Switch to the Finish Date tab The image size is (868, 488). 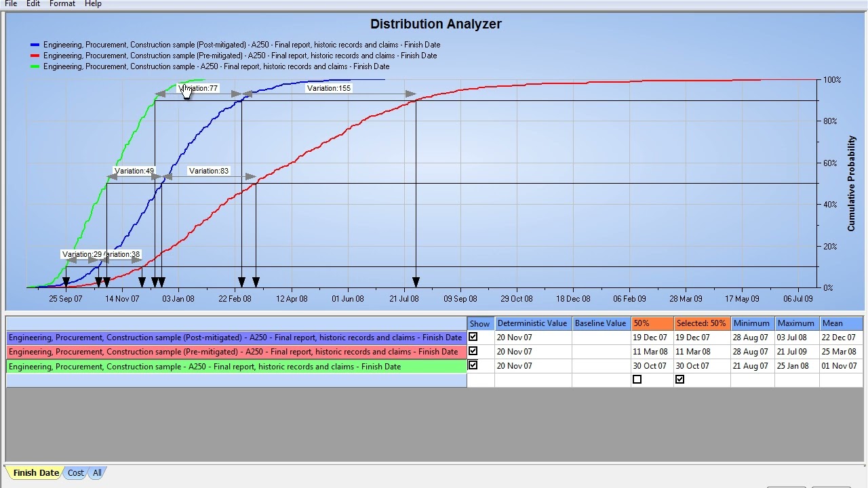point(35,473)
